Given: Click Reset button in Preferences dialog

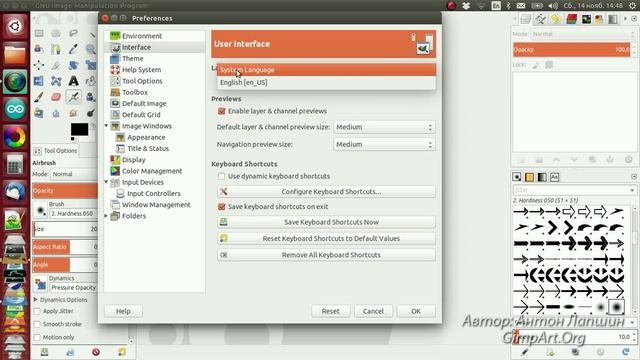Looking at the screenshot, I should (330, 311).
